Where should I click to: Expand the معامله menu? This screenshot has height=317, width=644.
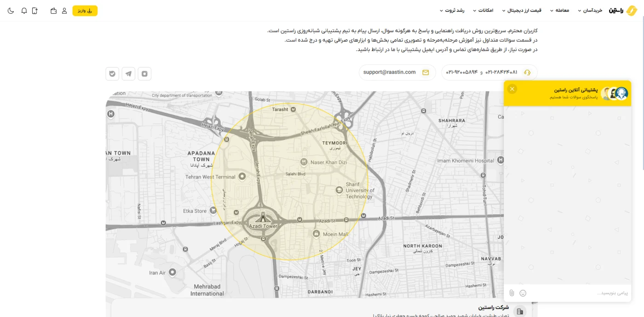(x=559, y=11)
